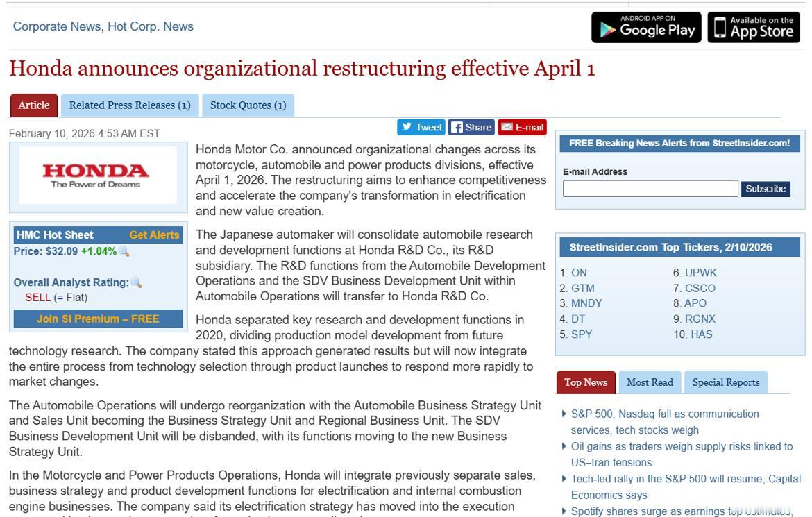Open UPWK ticker link

click(x=701, y=273)
